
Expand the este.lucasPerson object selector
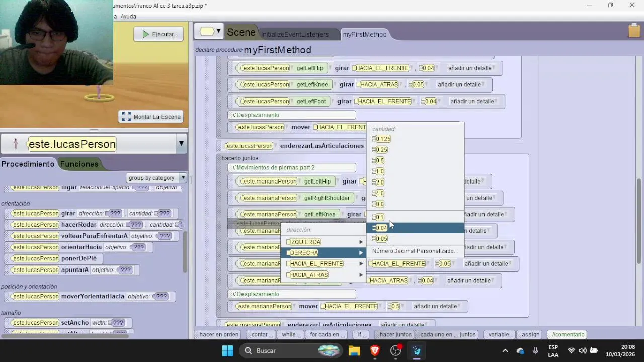click(181, 144)
